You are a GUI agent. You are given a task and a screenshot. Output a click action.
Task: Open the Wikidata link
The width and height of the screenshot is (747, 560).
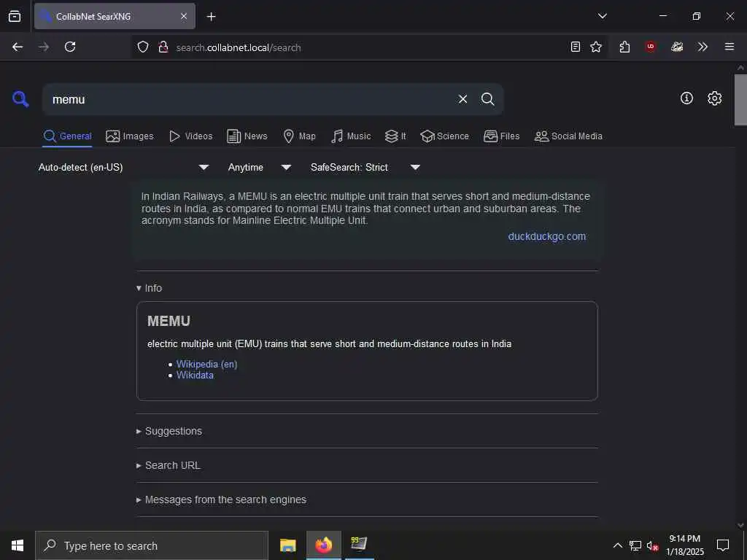click(195, 376)
